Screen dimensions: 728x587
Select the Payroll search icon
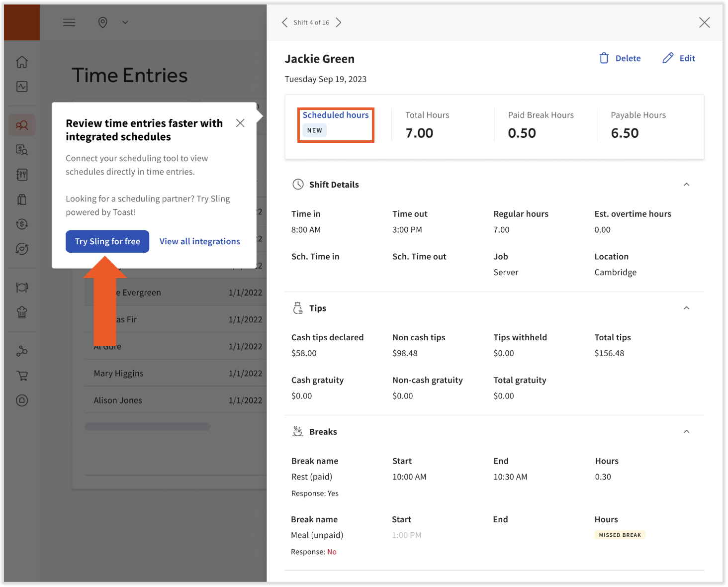[x=22, y=150]
